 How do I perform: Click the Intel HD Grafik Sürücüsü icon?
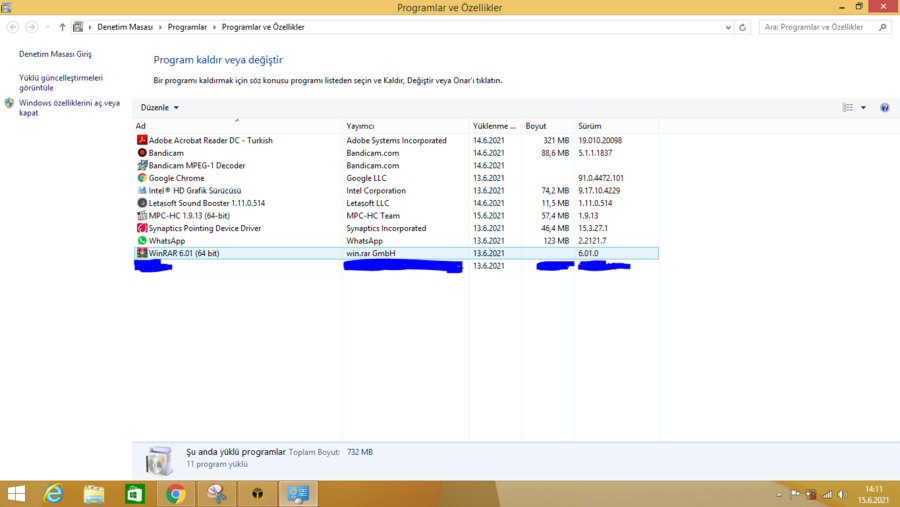click(142, 191)
